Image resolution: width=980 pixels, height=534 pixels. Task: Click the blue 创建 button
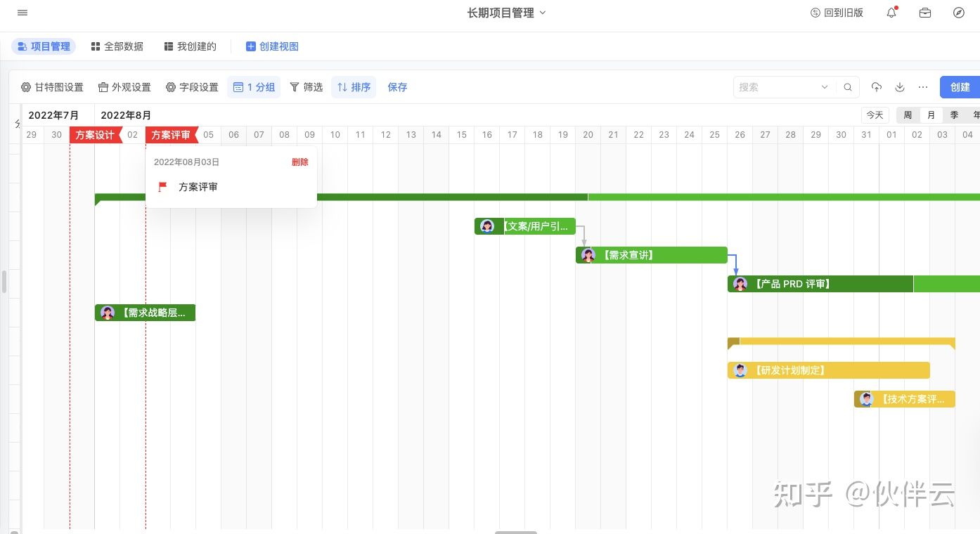click(x=960, y=87)
